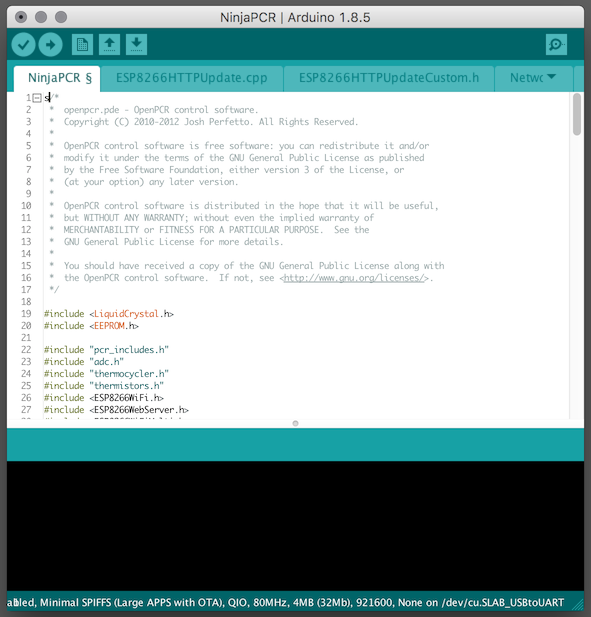Click the console divider handle dot
The width and height of the screenshot is (591, 617).
[x=295, y=423]
